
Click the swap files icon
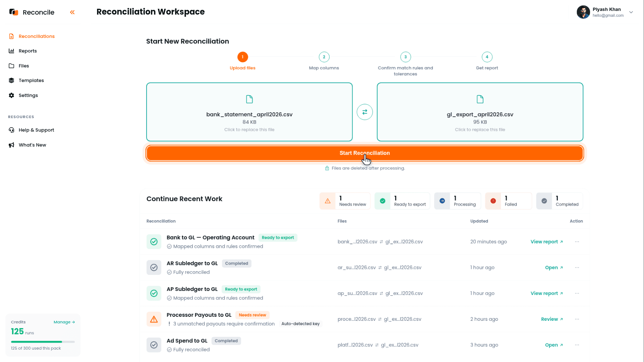(x=365, y=112)
